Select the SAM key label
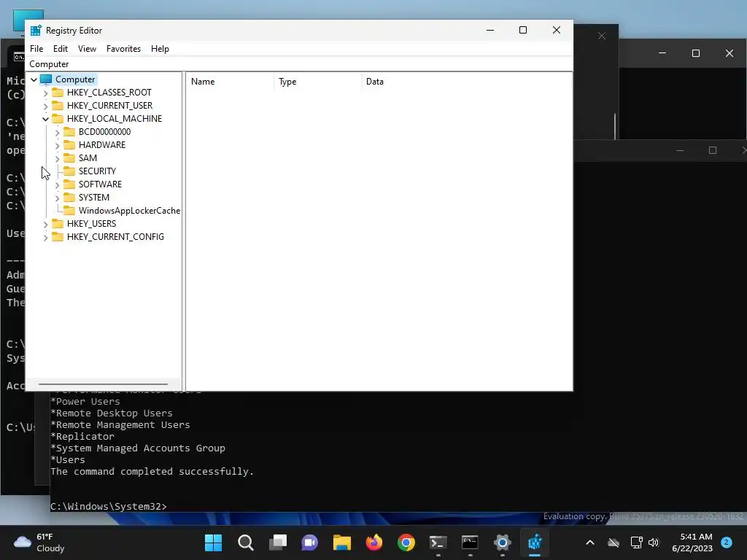The image size is (747, 560). 88,157
